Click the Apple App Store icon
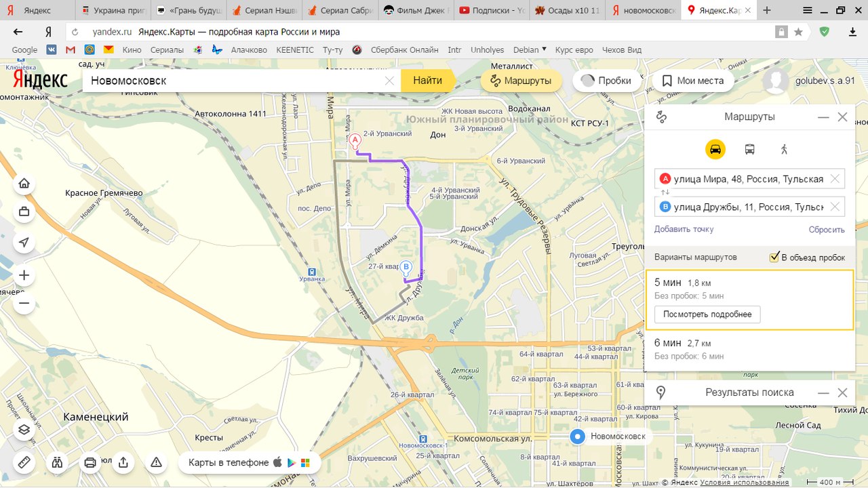The image size is (868, 488). click(277, 462)
